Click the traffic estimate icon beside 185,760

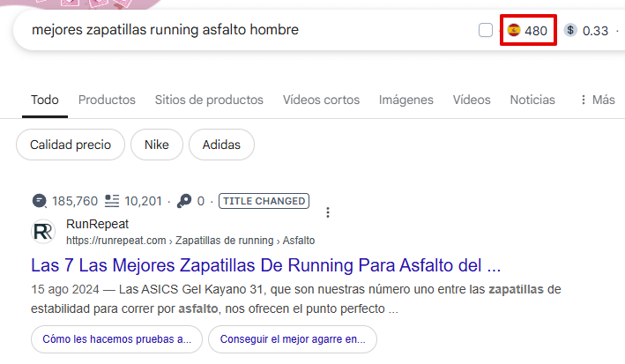40,201
